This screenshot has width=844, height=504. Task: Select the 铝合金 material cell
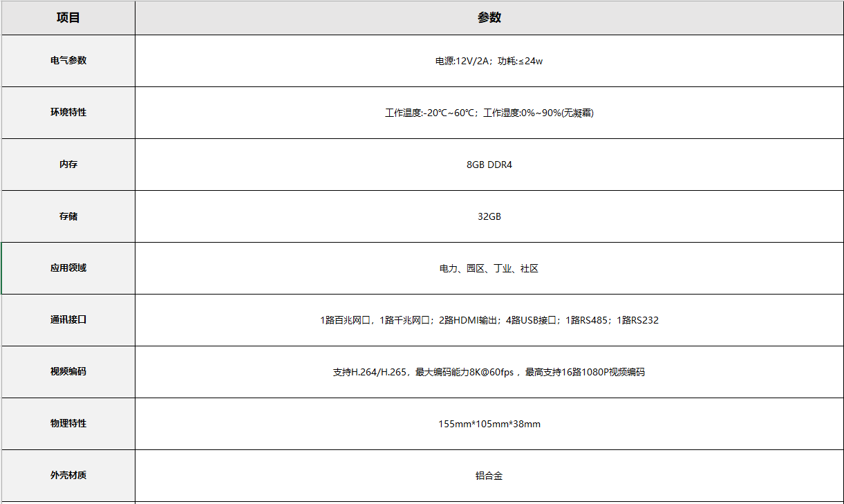pos(489,476)
